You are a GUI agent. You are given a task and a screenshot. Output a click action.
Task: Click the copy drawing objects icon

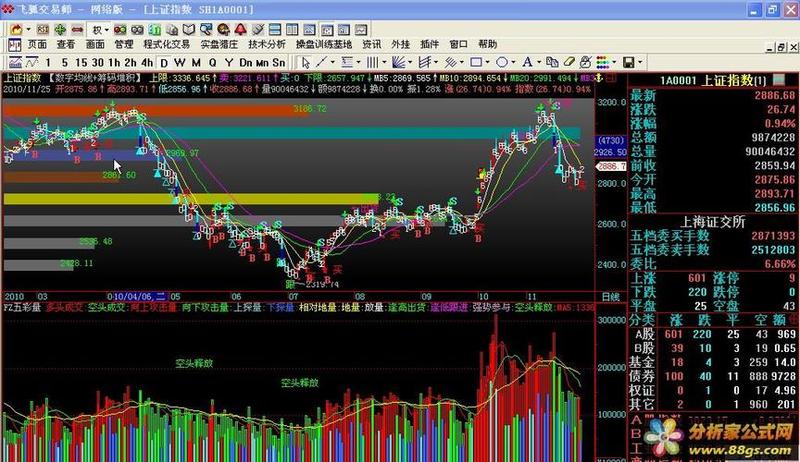(552, 63)
